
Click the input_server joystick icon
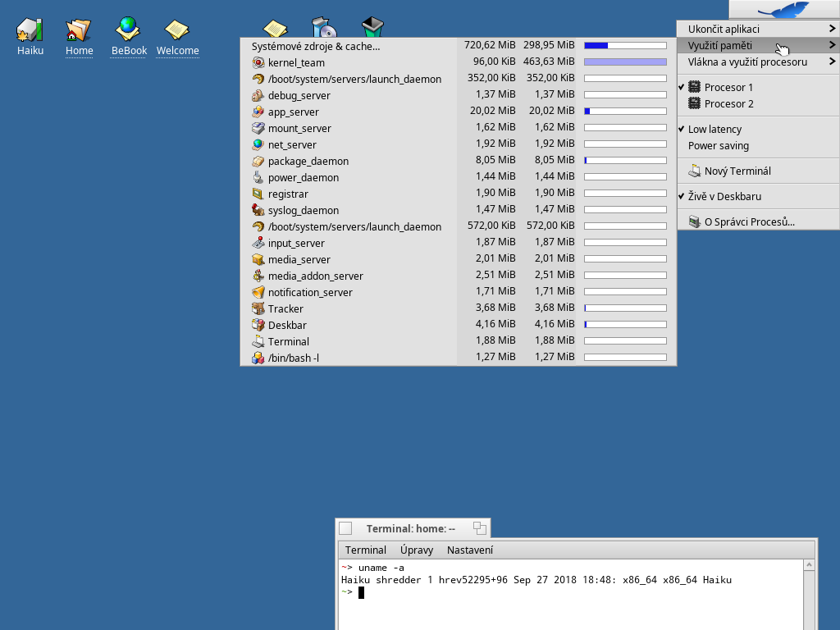[x=258, y=243]
